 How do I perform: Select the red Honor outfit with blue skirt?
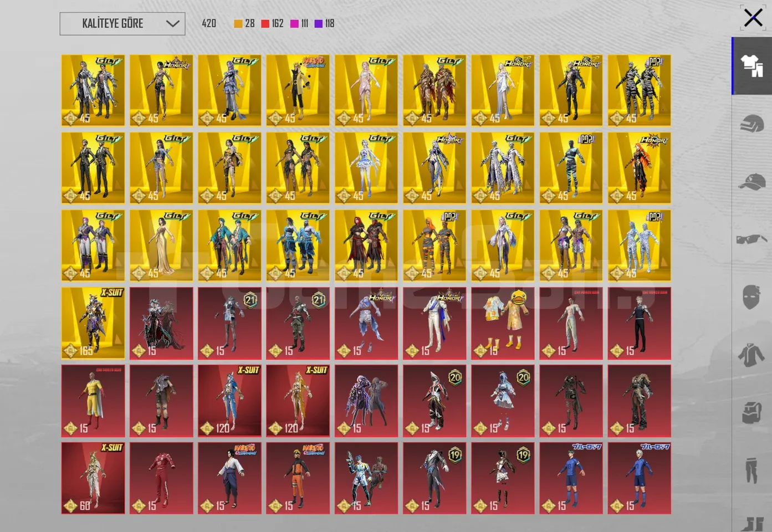(x=366, y=323)
